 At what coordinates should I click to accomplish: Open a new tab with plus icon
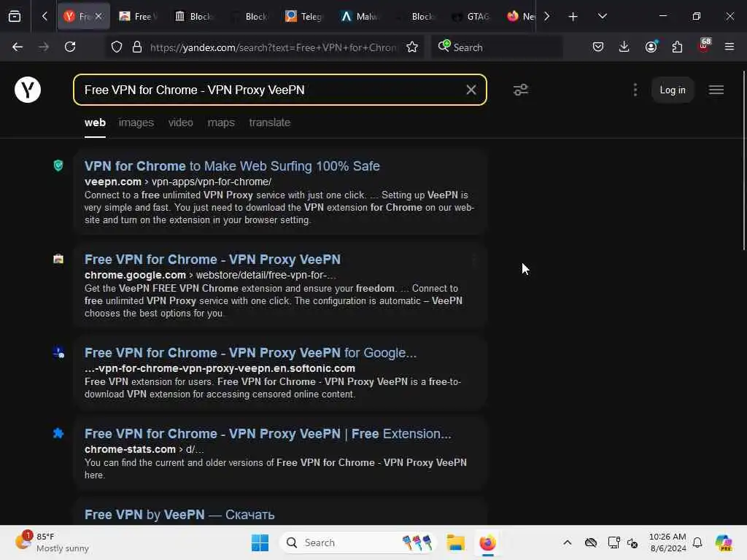pyautogui.click(x=573, y=17)
